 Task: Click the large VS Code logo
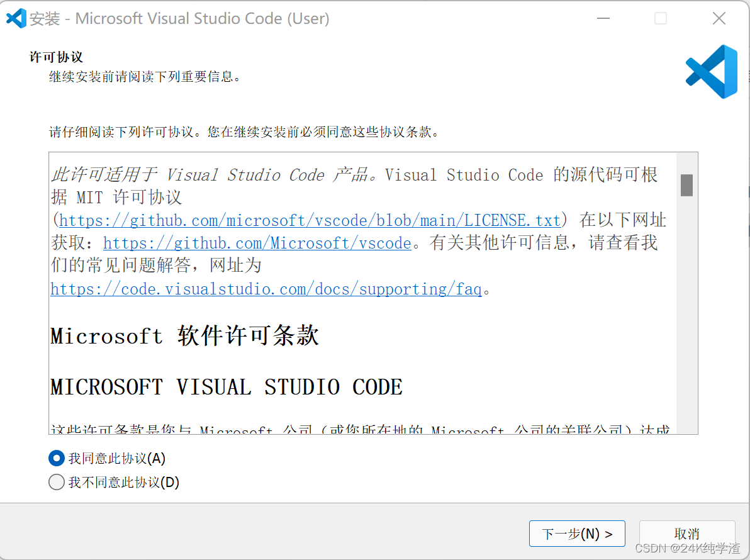[x=712, y=72]
